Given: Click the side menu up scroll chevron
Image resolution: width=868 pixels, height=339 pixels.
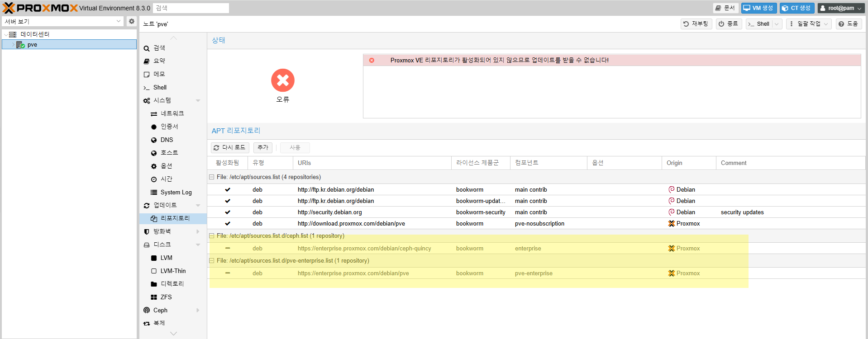Looking at the screenshot, I should (173, 38).
